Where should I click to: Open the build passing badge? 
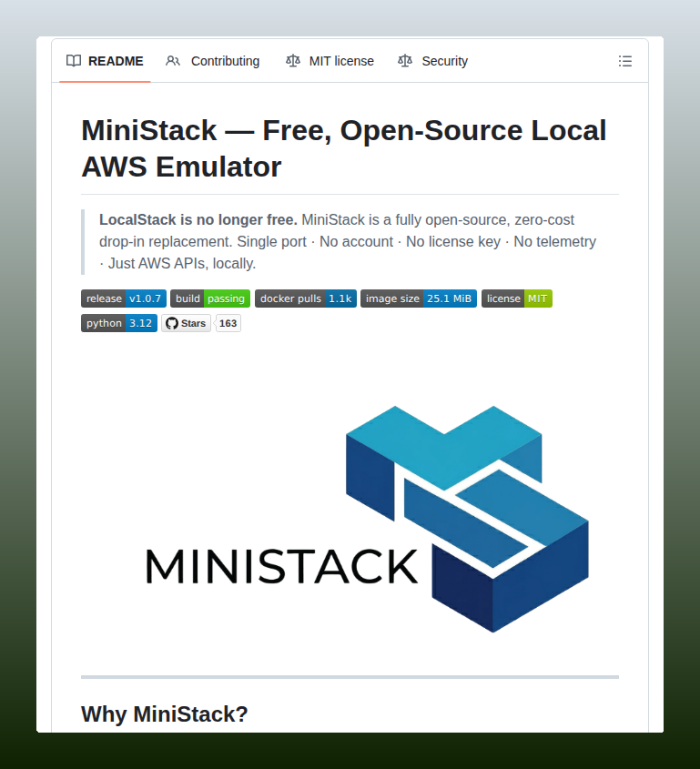[210, 298]
